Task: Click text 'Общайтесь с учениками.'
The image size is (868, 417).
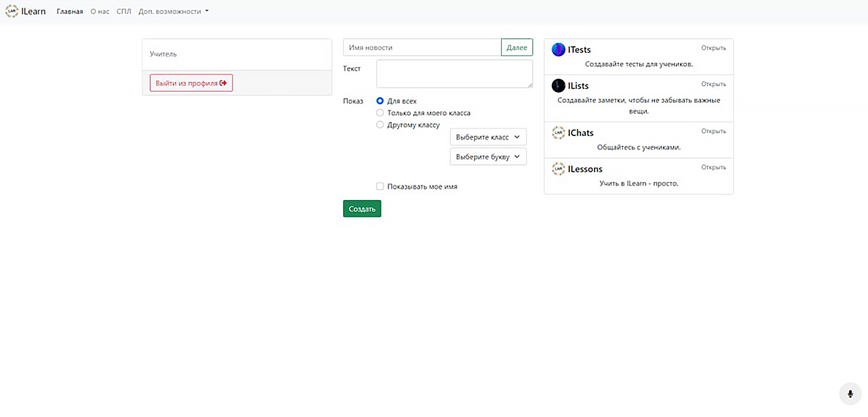Action: [x=639, y=147]
